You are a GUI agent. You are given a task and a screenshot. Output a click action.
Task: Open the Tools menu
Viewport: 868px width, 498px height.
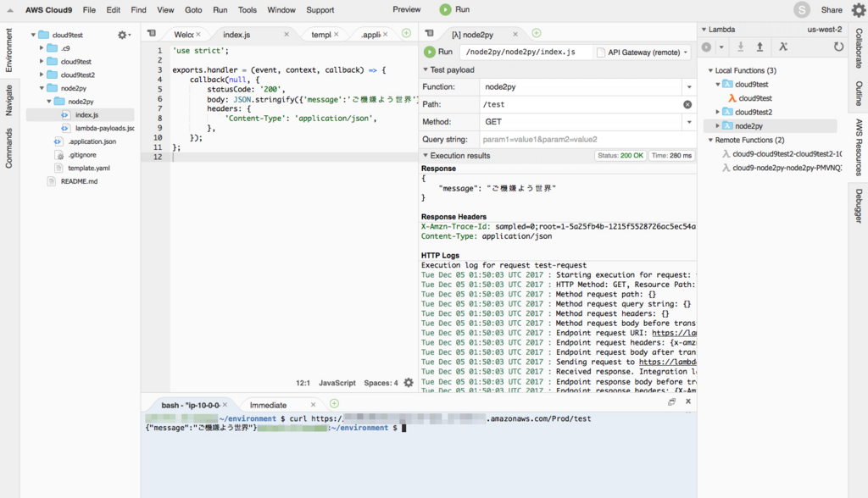click(x=248, y=10)
